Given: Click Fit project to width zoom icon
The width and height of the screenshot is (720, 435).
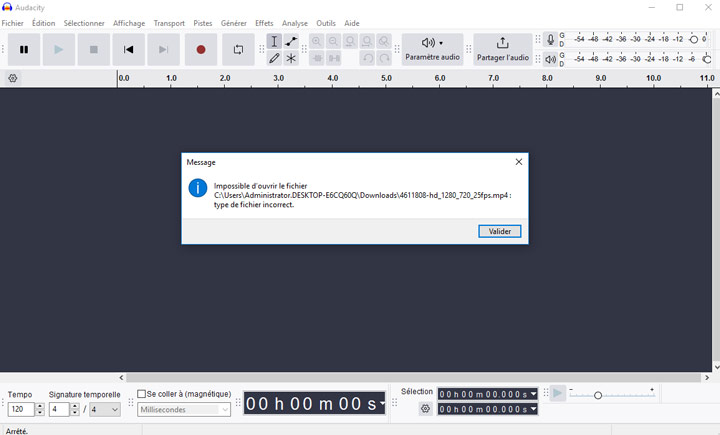Looking at the screenshot, I should coord(367,41).
